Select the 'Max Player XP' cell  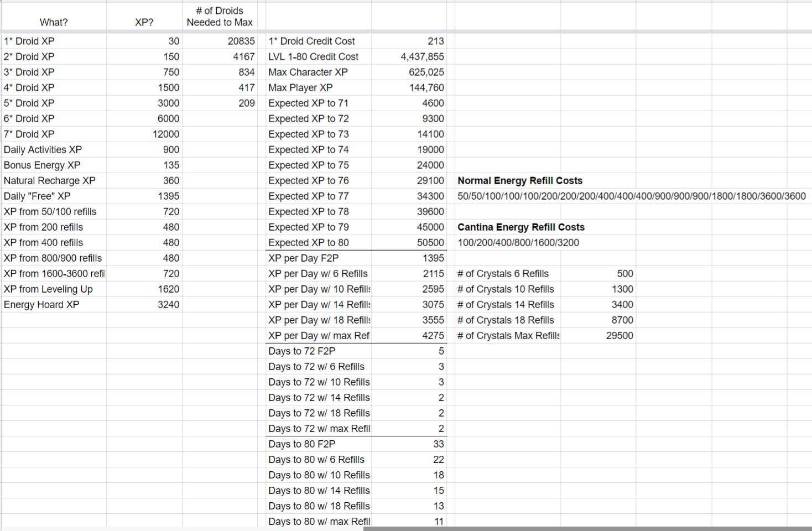pyautogui.click(x=318, y=87)
